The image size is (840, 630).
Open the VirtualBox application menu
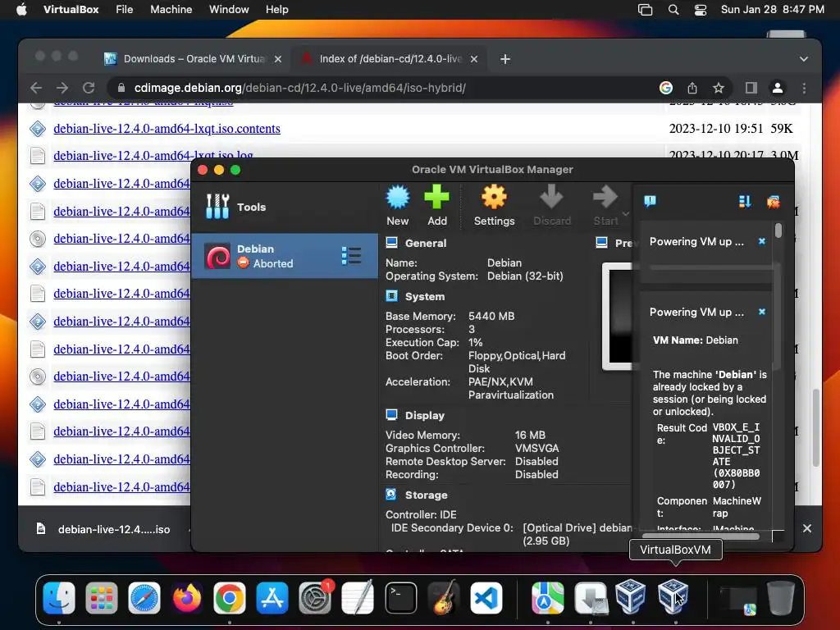click(x=71, y=10)
